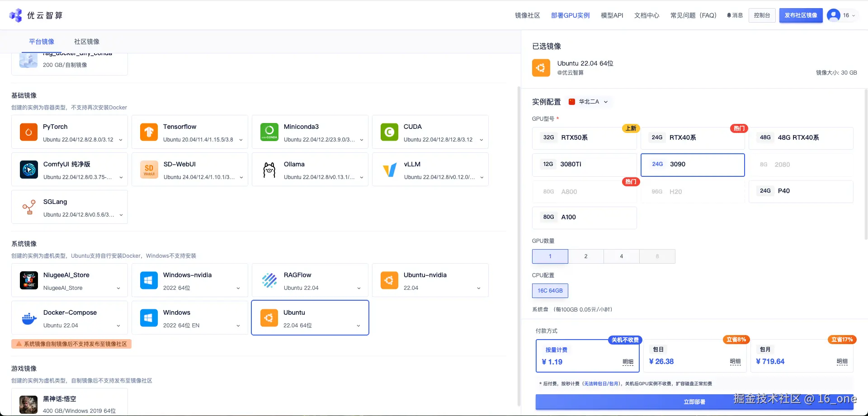Click the 控制台 button
Image resolution: width=868 pixels, height=416 pixels.
coord(762,15)
